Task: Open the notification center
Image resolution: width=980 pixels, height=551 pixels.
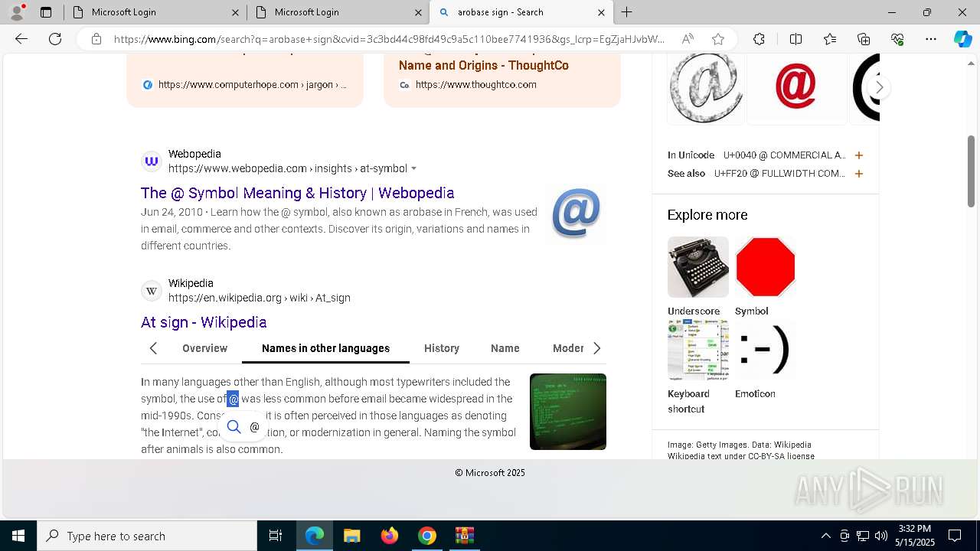Action: click(x=955, y=536)
